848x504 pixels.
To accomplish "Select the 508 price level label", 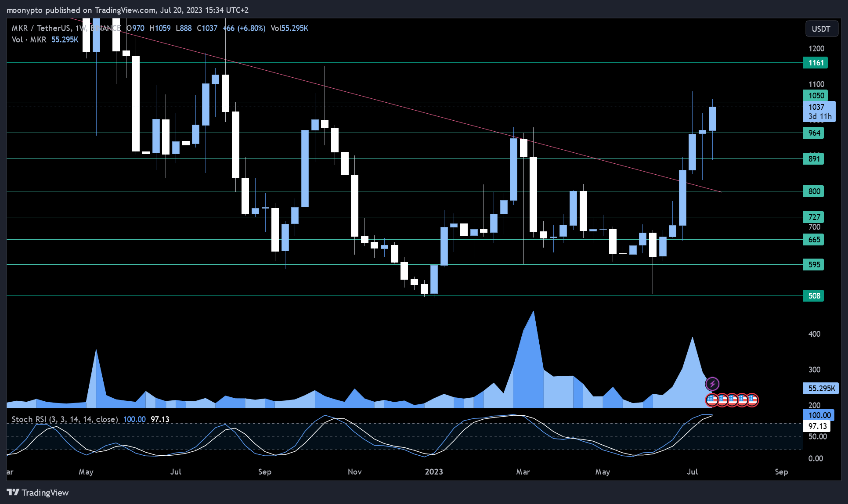I will coord(814,296).
